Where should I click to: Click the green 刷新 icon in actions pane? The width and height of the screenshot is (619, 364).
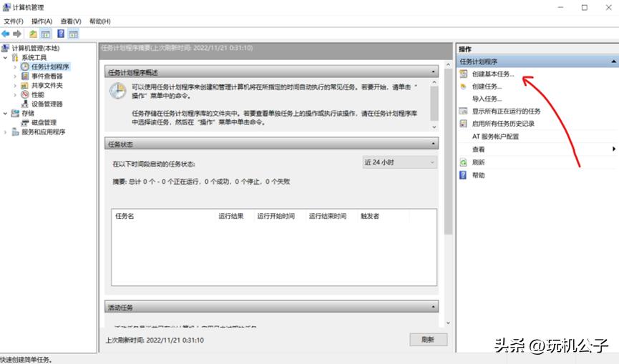pos(464,162)
